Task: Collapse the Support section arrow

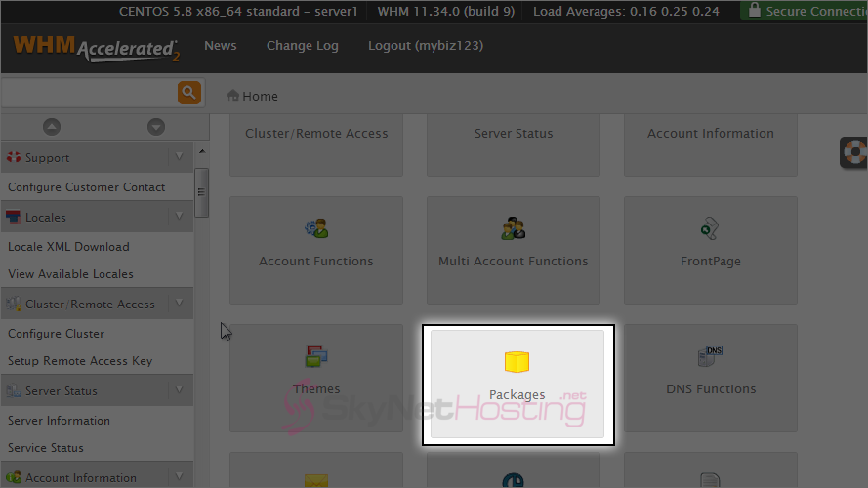Action: tap(179, 156)
